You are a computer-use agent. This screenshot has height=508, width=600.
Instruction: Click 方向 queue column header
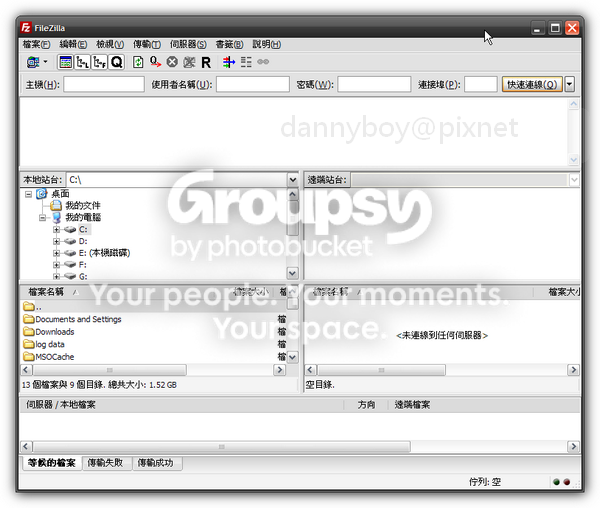366,405
